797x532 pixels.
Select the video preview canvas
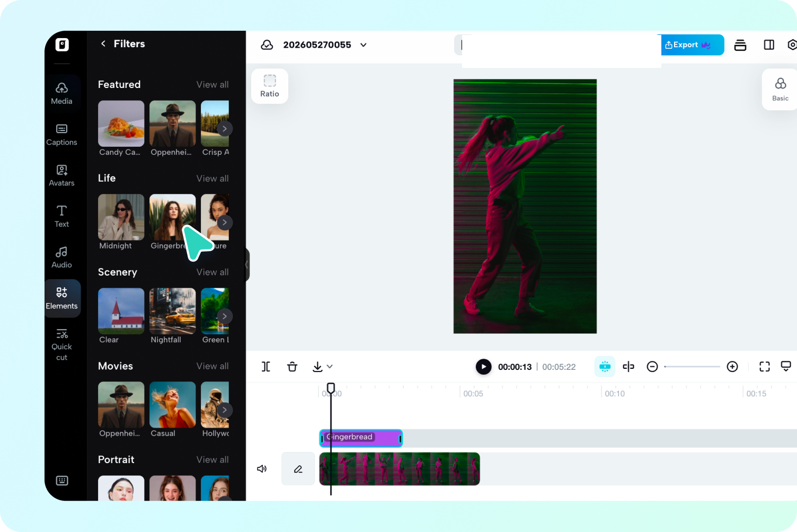525,206
